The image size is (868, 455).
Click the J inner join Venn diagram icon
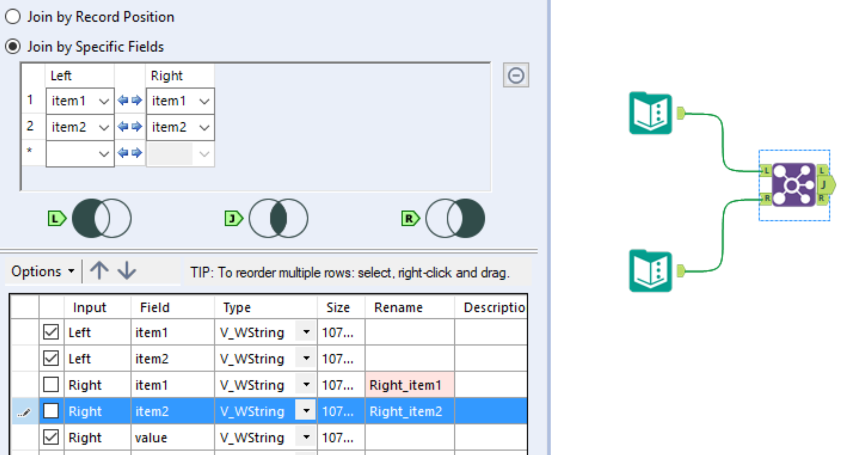(x=279, y=218)
